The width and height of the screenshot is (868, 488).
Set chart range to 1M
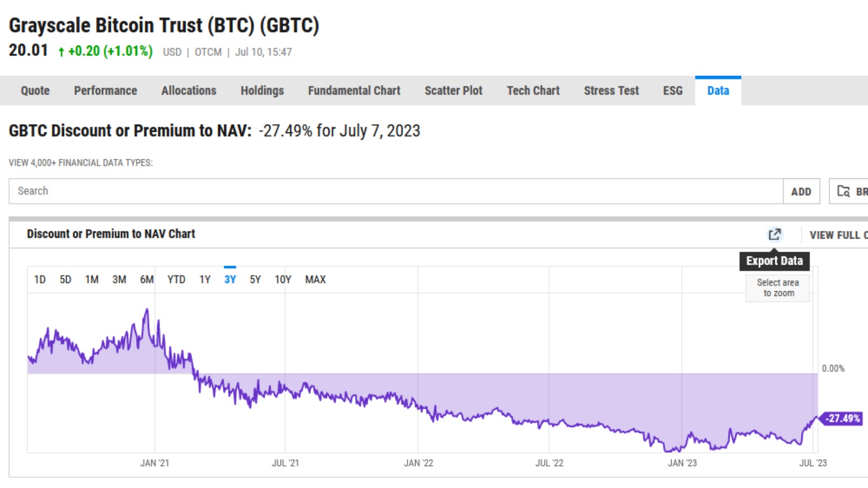pos(92,279)
